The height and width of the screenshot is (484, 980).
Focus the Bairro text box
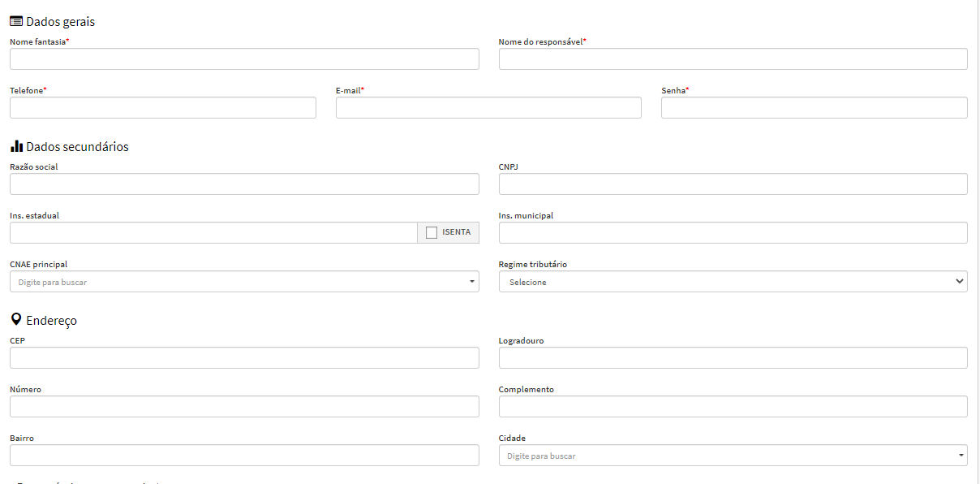click(244, 456)
